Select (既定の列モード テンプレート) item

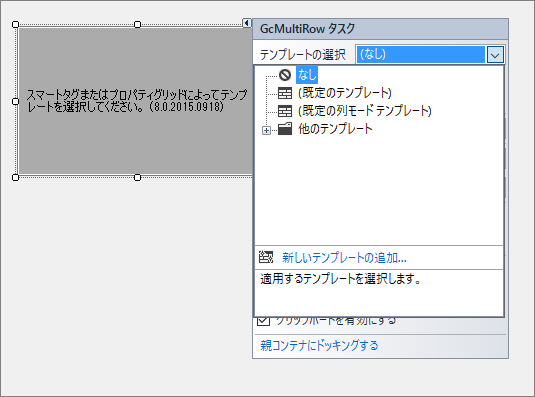[365, 111]
